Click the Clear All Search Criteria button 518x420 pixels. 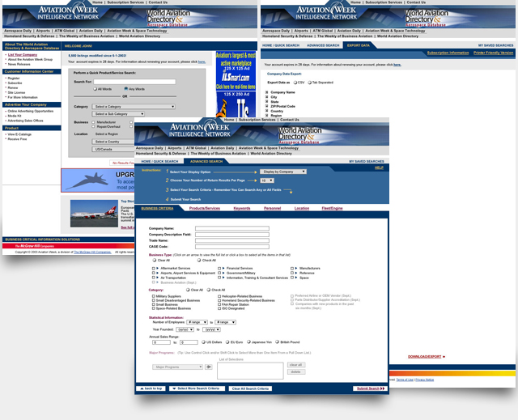point(250,388)
